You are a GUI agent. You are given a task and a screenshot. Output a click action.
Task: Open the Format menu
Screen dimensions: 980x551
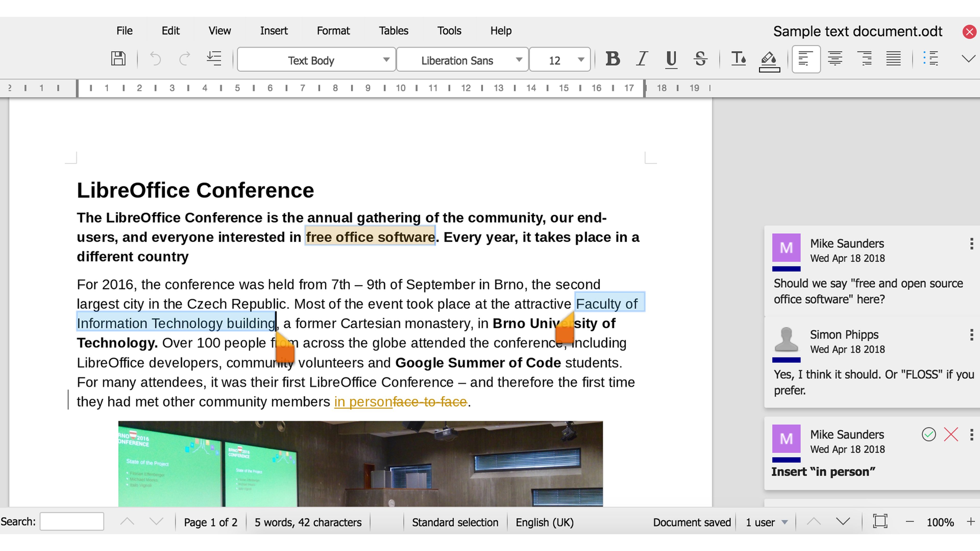333,31
